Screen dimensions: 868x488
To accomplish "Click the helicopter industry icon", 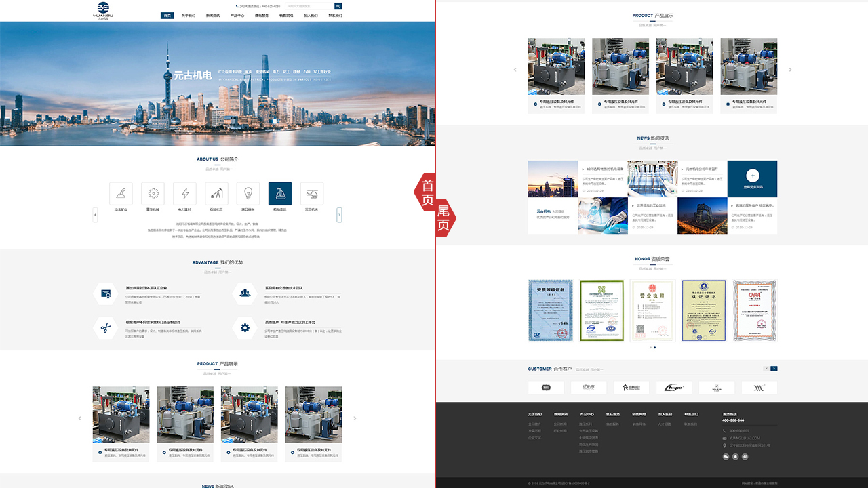I will (x=312, y=193).
